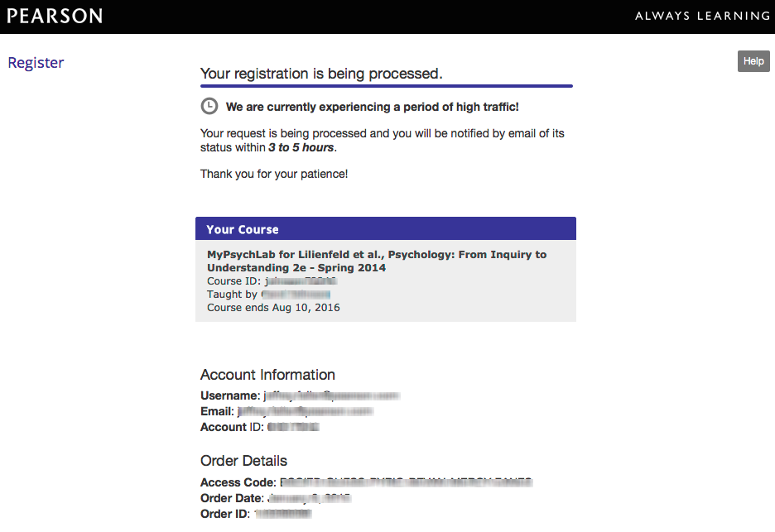Click the clock icon beside high traffic notice
775x532 pixels.
click(x=209, y=106)
